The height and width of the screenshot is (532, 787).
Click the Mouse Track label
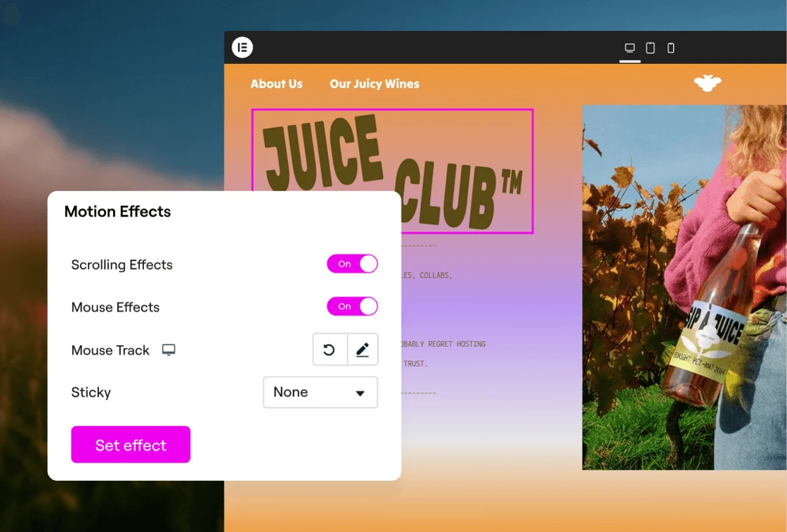point(110,350)
